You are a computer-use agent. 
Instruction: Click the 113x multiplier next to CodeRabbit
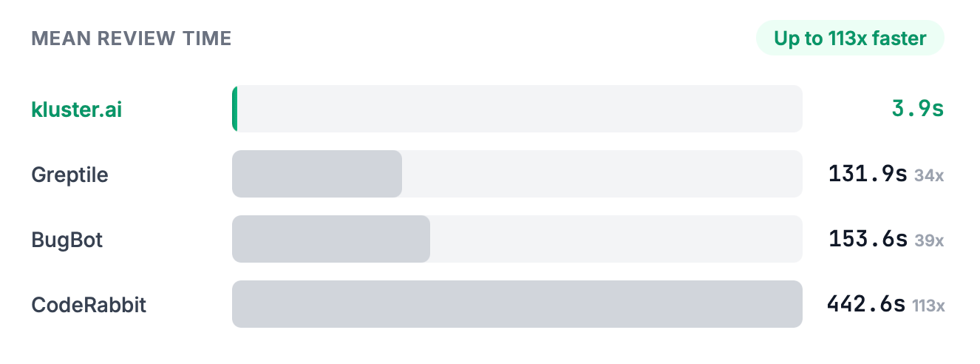click(928, 306)
